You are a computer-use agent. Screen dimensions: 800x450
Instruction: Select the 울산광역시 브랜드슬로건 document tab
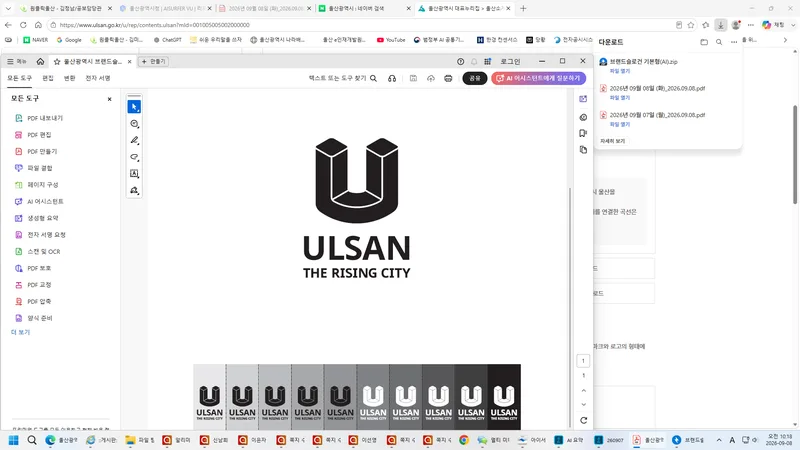(92, 61)
